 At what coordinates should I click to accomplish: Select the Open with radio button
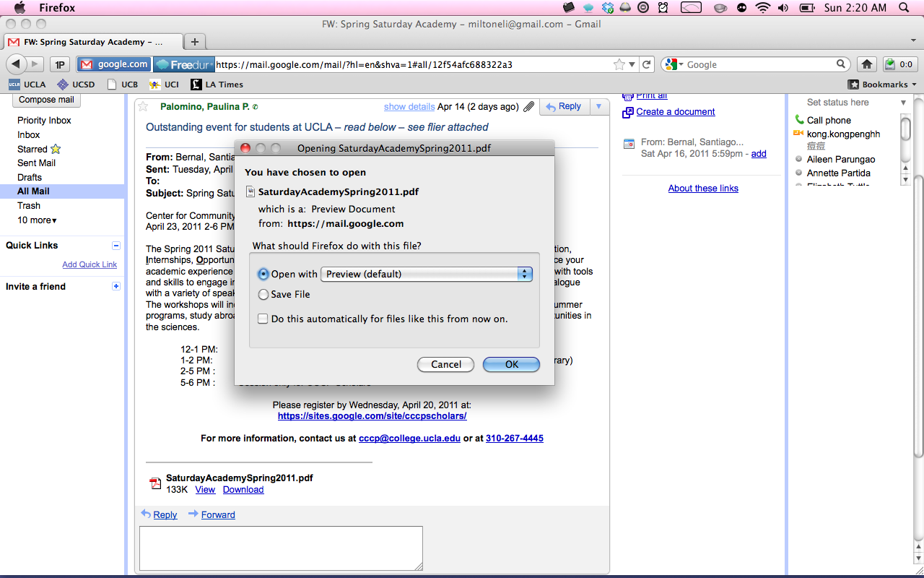263,275
